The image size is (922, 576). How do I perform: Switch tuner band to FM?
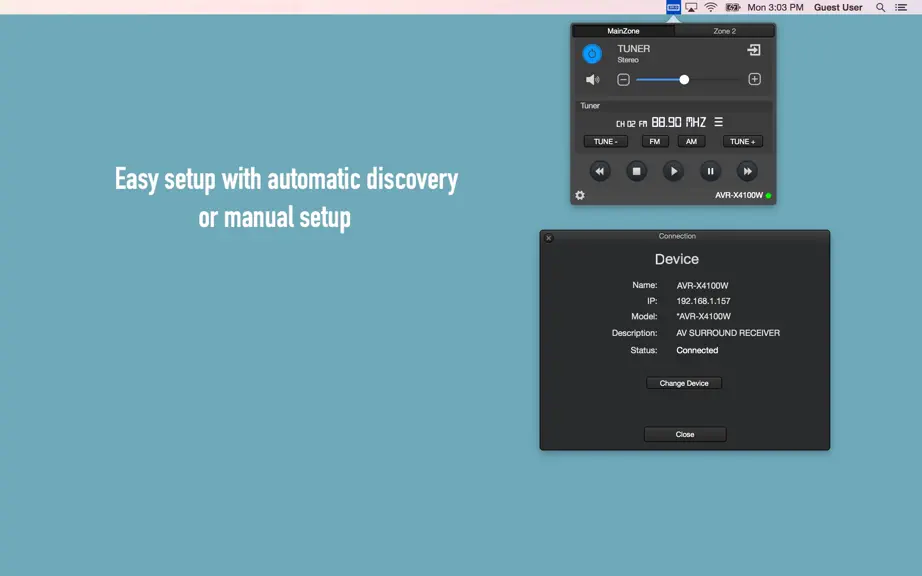pos(654,142)
